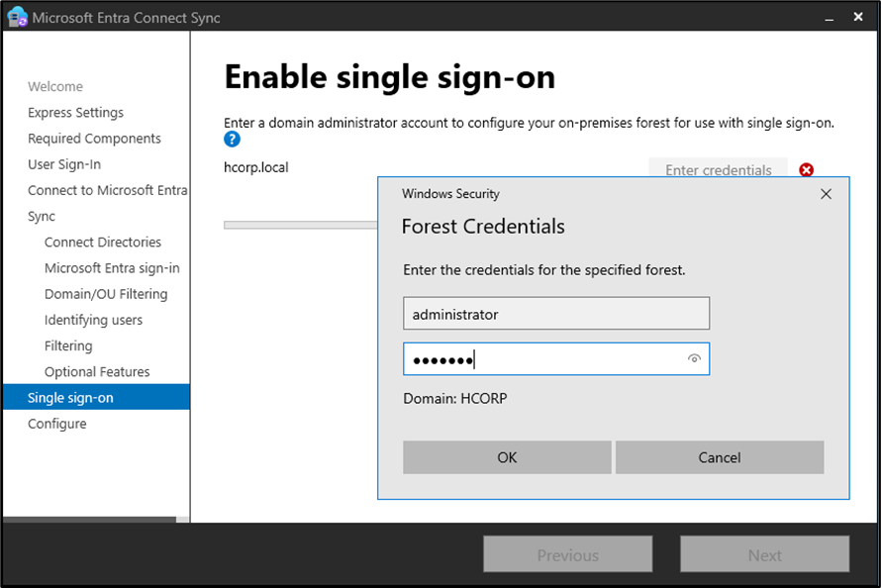
Task: Click the blue help question mark icon
Action: pyautogui.click(x=233, y=140)
